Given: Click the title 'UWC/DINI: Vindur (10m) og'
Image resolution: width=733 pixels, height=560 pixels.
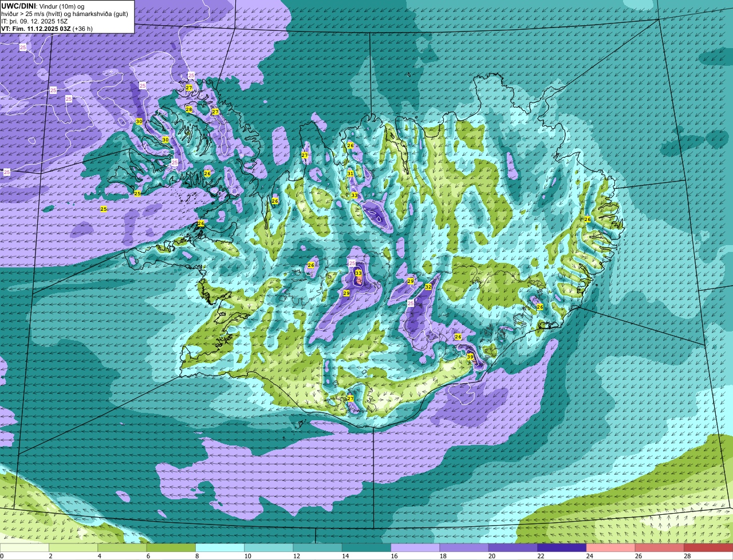Looking at the screenshot, I should click(x=43, y=6).
